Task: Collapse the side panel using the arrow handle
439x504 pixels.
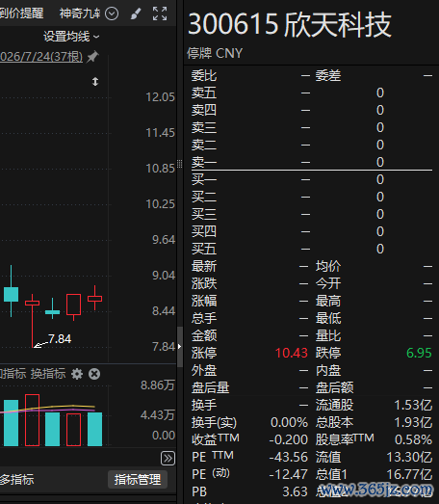Action: 179,347
